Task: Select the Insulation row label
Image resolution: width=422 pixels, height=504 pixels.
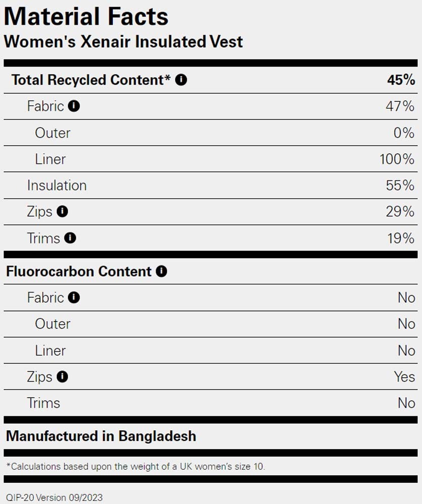Action: pyautogui.click(x=57, y=185)
